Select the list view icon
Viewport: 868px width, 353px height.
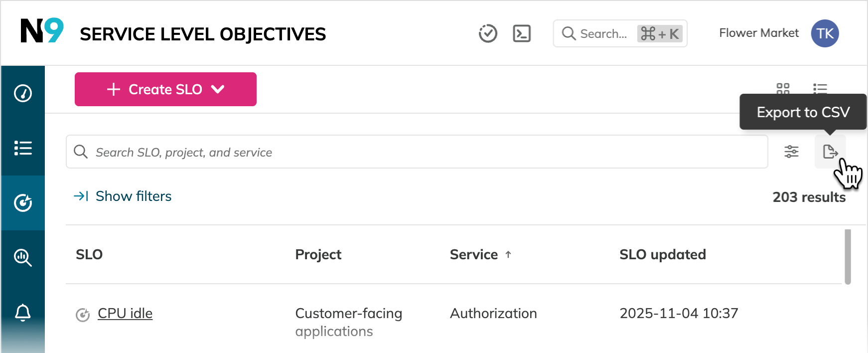click(820, 89)
